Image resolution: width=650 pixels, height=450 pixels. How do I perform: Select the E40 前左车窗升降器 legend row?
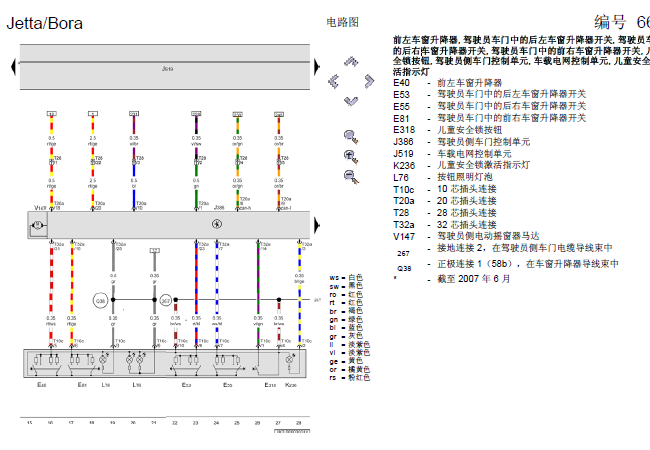coord(448,83)
